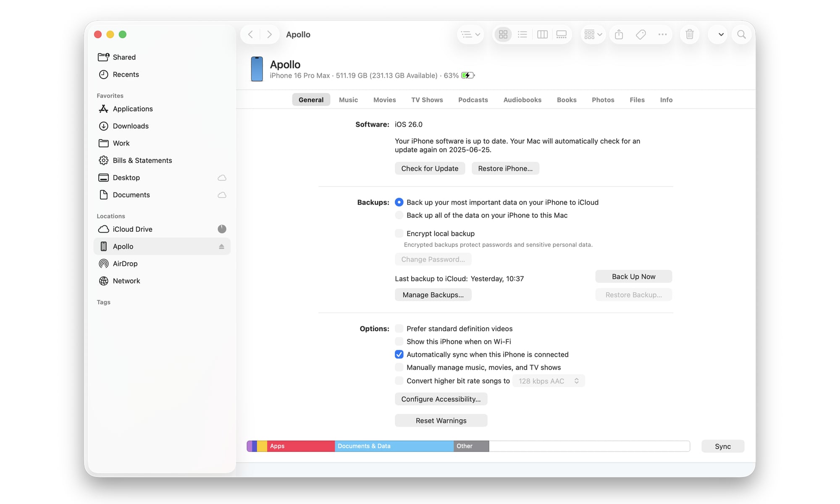Open the Group By toolbar dropdown
840x504 pixels.
(x=593, y=34)
